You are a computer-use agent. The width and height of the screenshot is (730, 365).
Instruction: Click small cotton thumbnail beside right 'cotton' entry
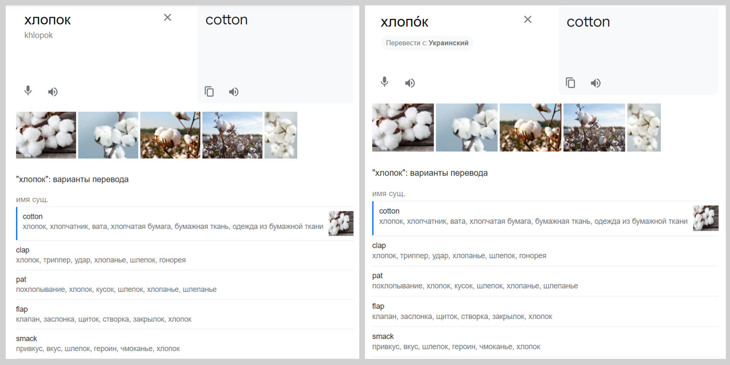coord(706,218)
